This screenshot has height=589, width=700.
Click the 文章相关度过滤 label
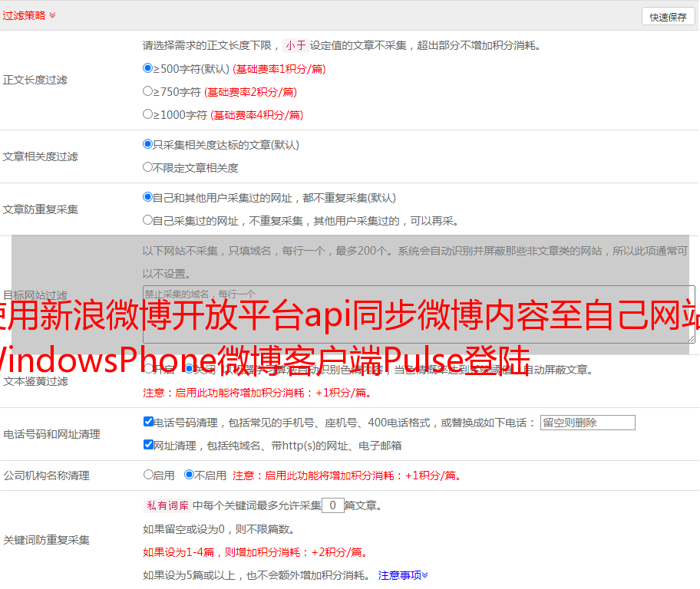pos(40,156)
